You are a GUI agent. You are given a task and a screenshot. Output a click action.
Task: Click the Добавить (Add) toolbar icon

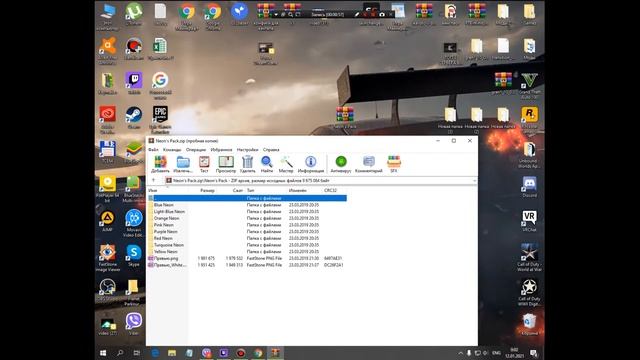tap(160, 164)
